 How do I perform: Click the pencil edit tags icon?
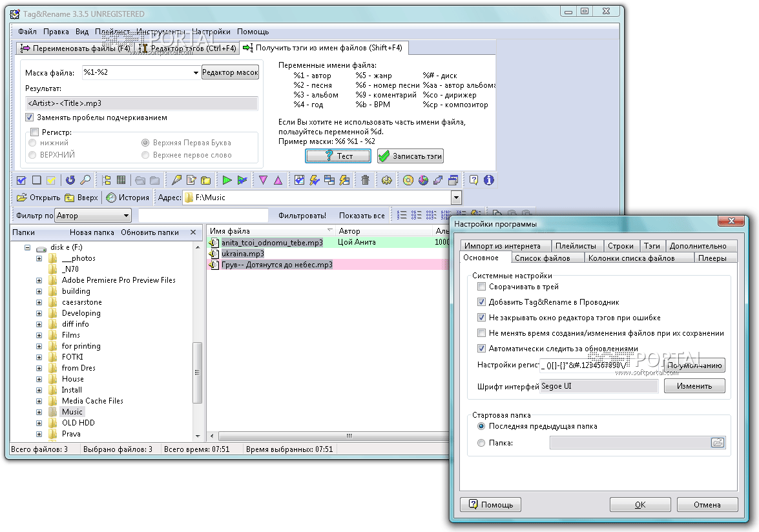[176, 180]
